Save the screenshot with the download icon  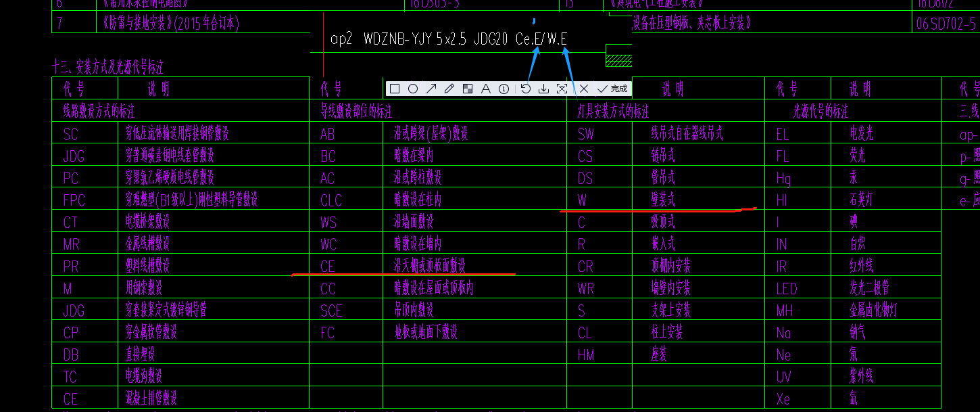(x=543, y=89)
